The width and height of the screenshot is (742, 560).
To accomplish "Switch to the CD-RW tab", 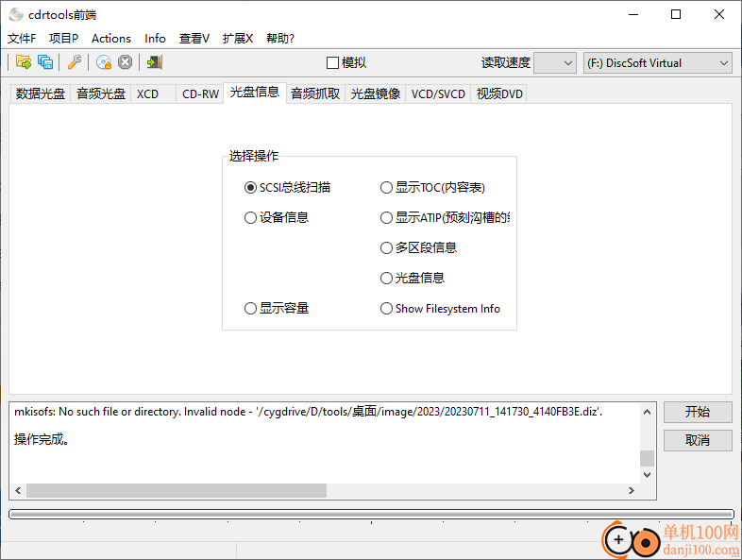I will [201, 93].
